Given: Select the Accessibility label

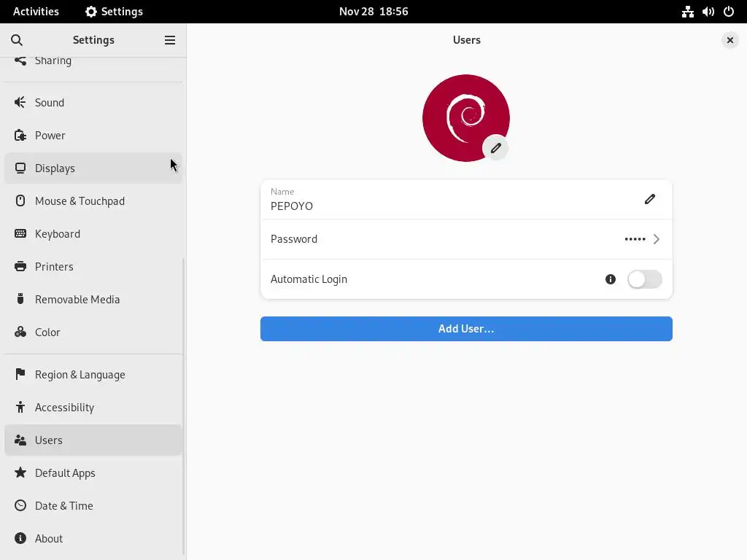Looking at the screenshot, I should pos(64,408).
